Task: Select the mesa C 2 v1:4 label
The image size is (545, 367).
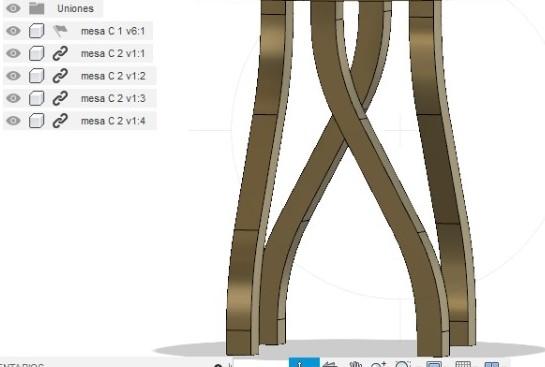Action: pyautogui.click(x=113, y=121)
